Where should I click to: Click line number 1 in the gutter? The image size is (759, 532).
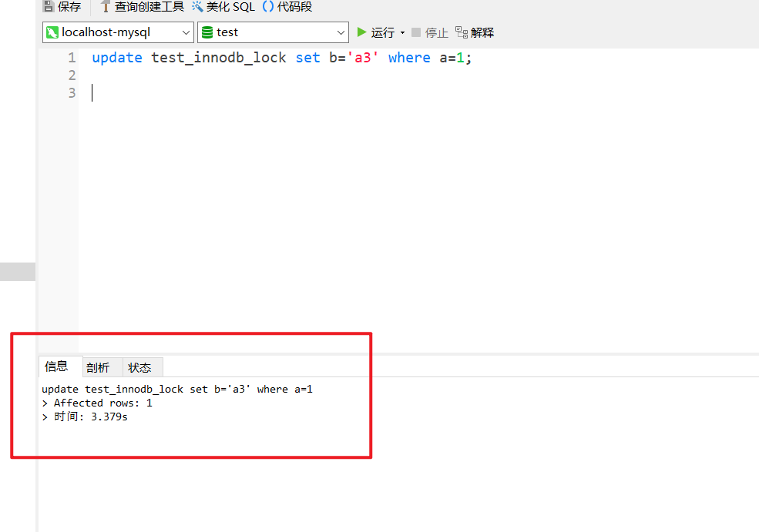72,58
